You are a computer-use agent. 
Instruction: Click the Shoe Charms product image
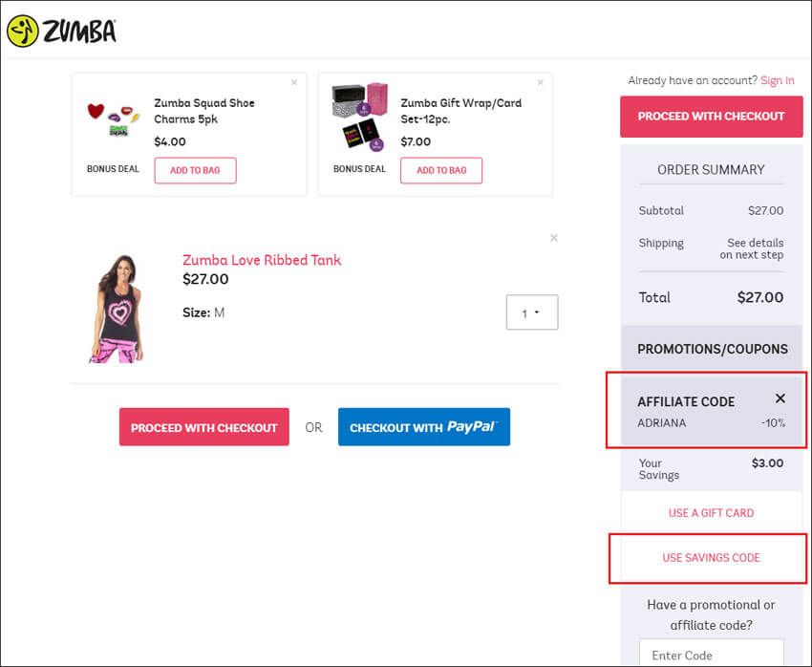tap(113, 119)
